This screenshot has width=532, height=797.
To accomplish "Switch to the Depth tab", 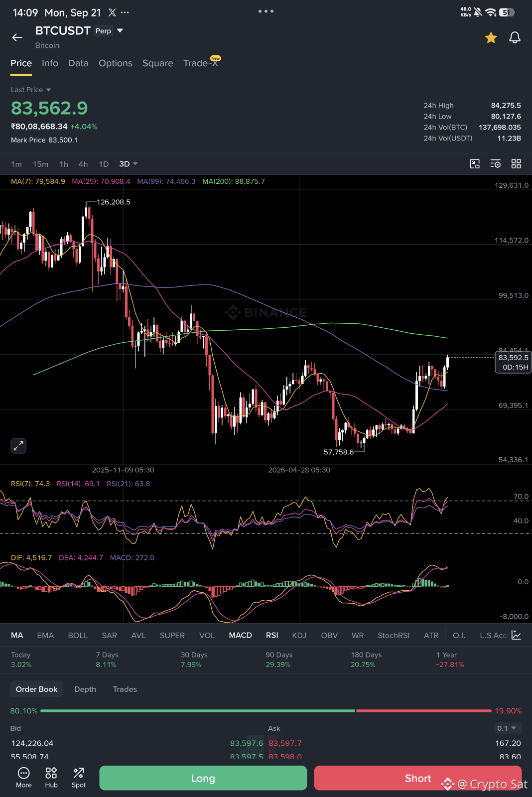I will click(85, 689).
